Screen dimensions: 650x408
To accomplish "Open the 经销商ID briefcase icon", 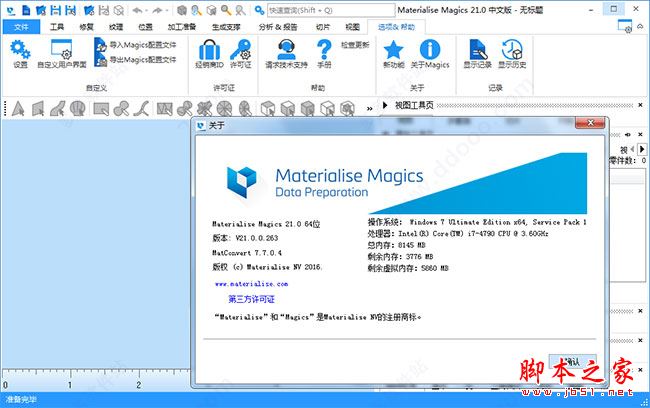I will click(x=209, y=50).
